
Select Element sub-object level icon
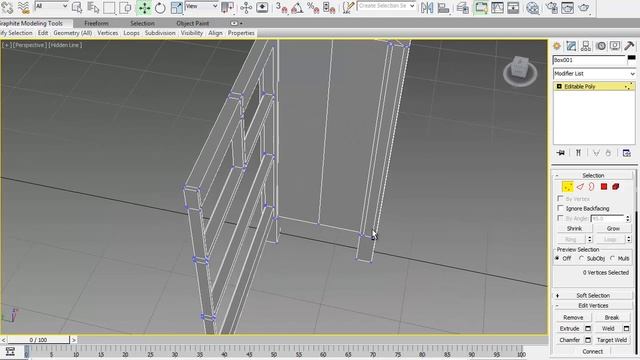[616, 187]
